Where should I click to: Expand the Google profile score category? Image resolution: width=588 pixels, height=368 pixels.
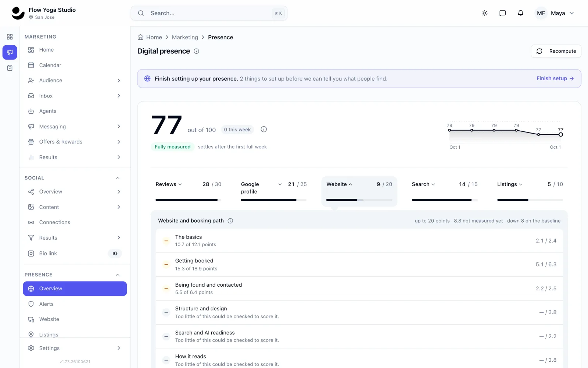(x=274, y=191)
